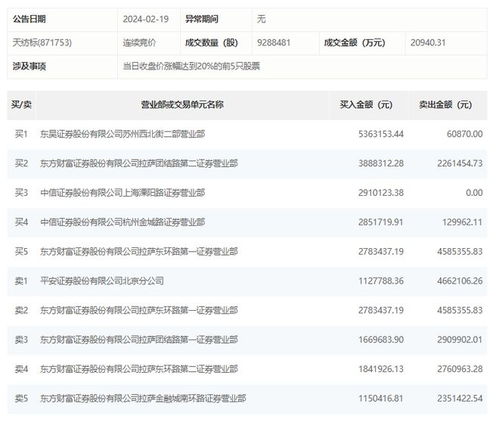
Task: Select buy amount 1127788.36
Action: [381, 281]
